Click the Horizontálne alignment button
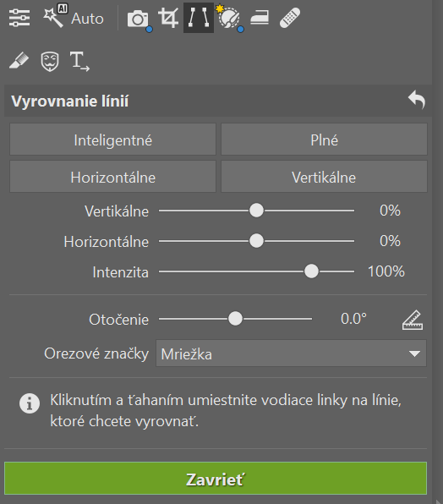443x504 pixels. (x=112, y=177)
